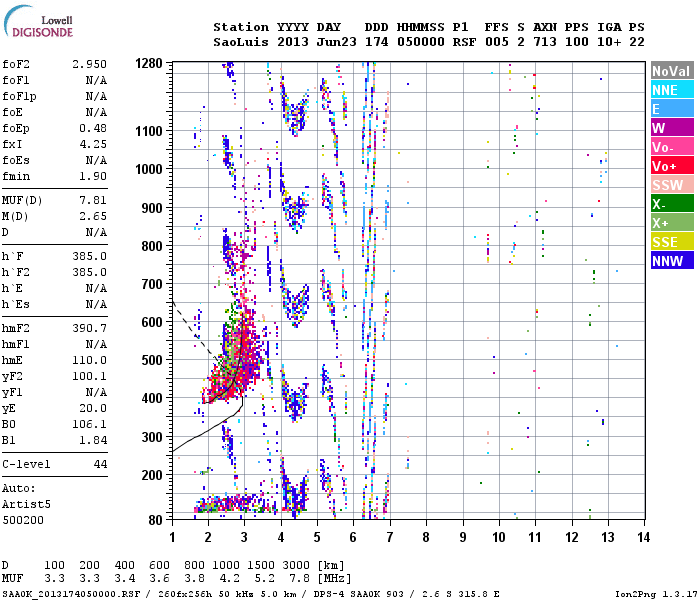The width and height of the screenshot is (700, 600).
Task: Select the NoVal gray legend swatch
Action: pyautogui.click(x=672, y=71)
